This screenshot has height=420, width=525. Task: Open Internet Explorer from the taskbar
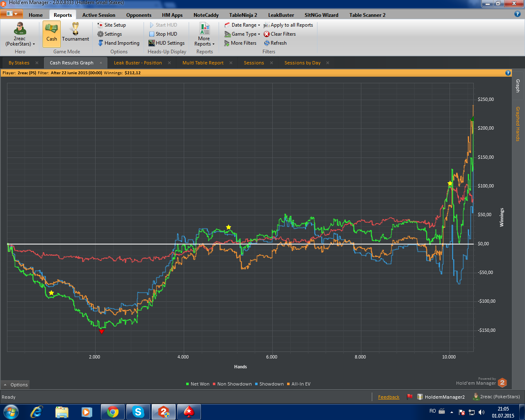pos(37,412)
